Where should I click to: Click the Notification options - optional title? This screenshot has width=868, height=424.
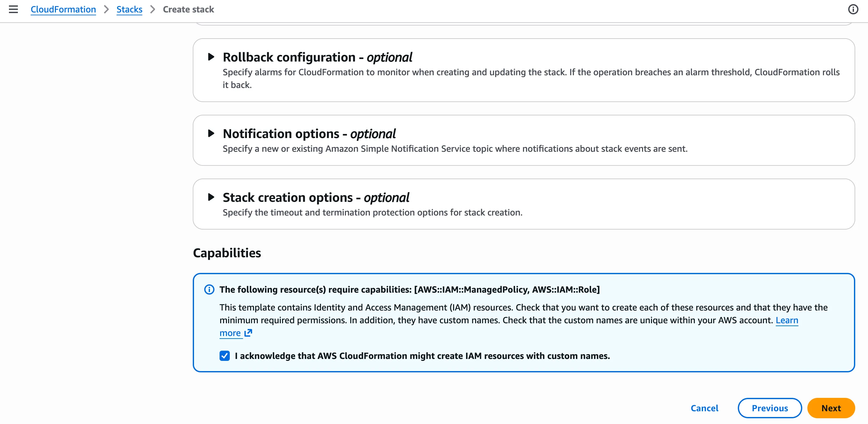pos(309,134)
